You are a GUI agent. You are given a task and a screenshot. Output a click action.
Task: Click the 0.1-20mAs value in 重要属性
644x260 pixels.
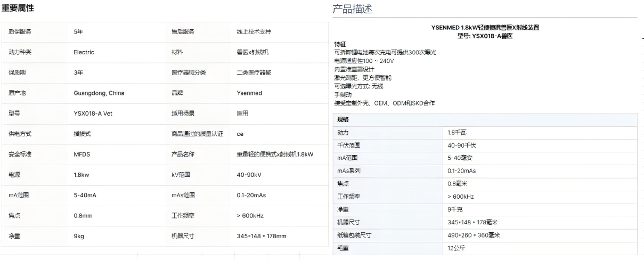[x=251, y=195]
